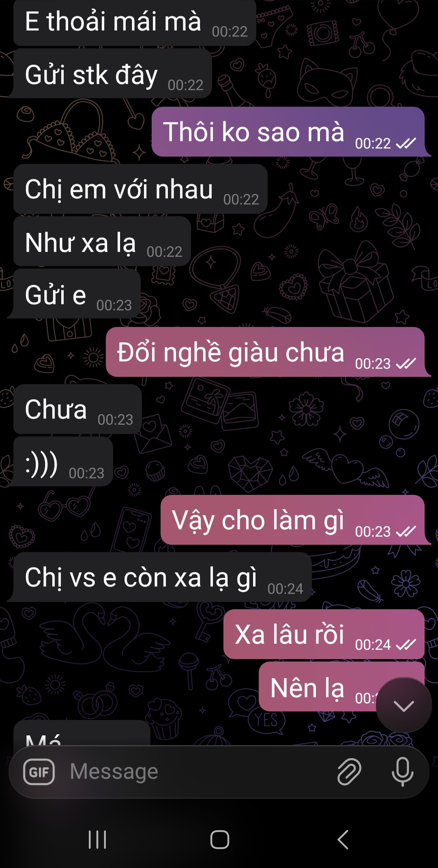Tap the paperclip attachment icon
438x868 pixels.
coord(349,771)
